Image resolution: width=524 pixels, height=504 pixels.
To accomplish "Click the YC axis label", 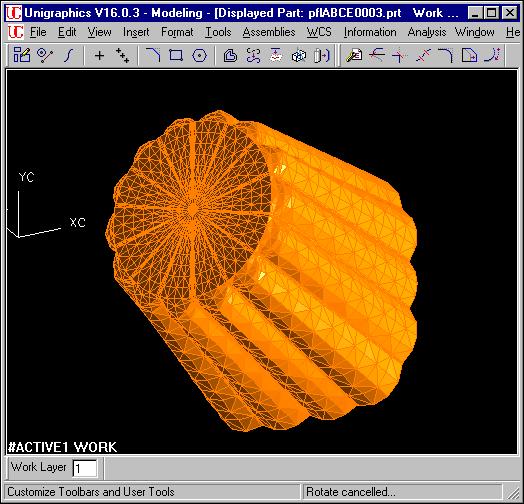I will pyautogui.click(x=26, y=177).
